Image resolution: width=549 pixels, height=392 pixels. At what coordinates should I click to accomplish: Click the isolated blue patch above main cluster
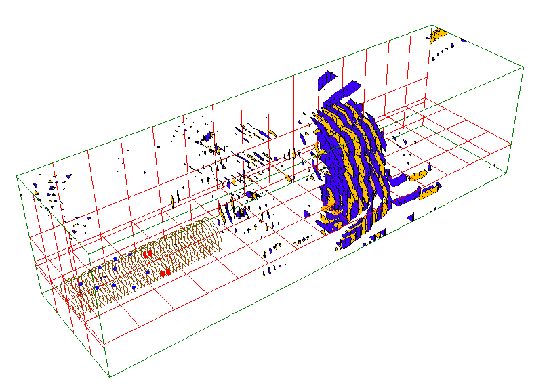click(x=327, y=79)
